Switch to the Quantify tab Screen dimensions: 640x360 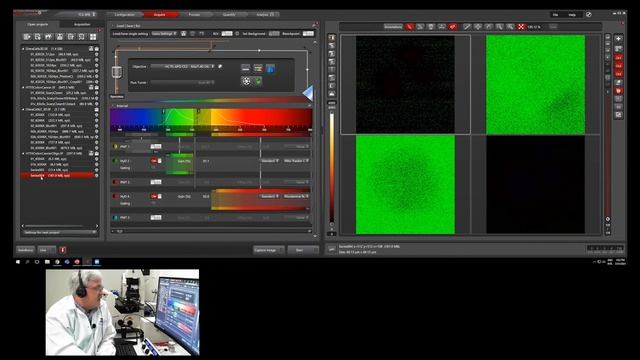(229, 14)
